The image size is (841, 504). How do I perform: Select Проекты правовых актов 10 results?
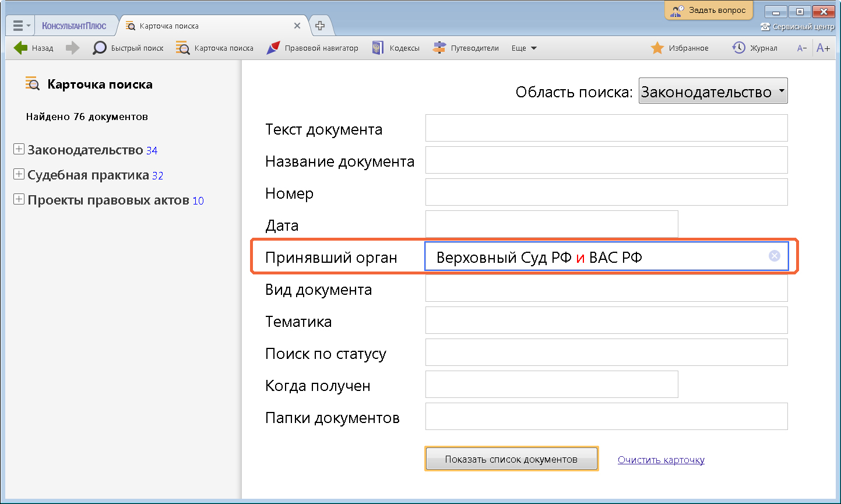pos(115,200)
